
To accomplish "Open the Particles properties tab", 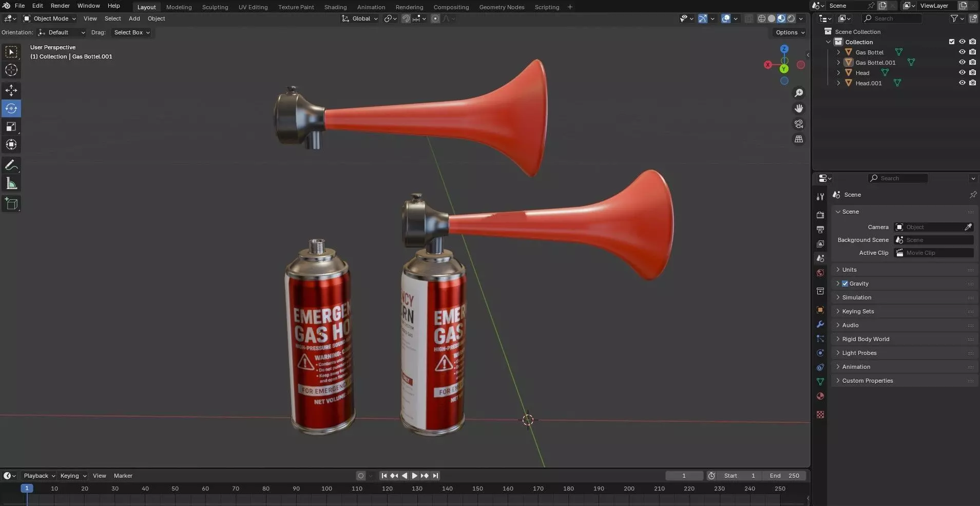I will [820, 339].
